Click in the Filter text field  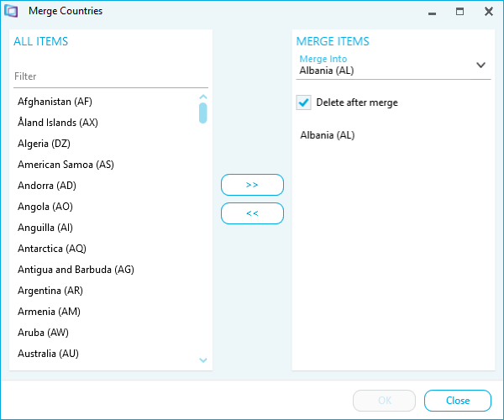coord(109,76)
